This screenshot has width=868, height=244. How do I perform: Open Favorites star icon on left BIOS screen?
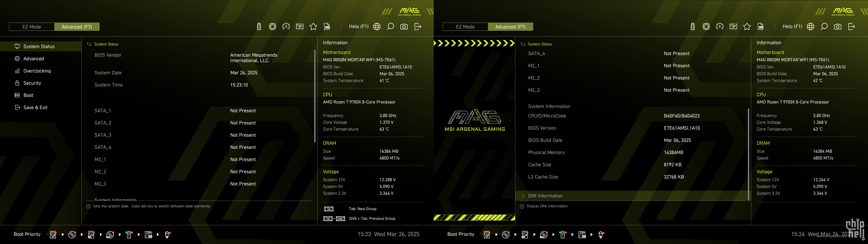click(313, 27)
